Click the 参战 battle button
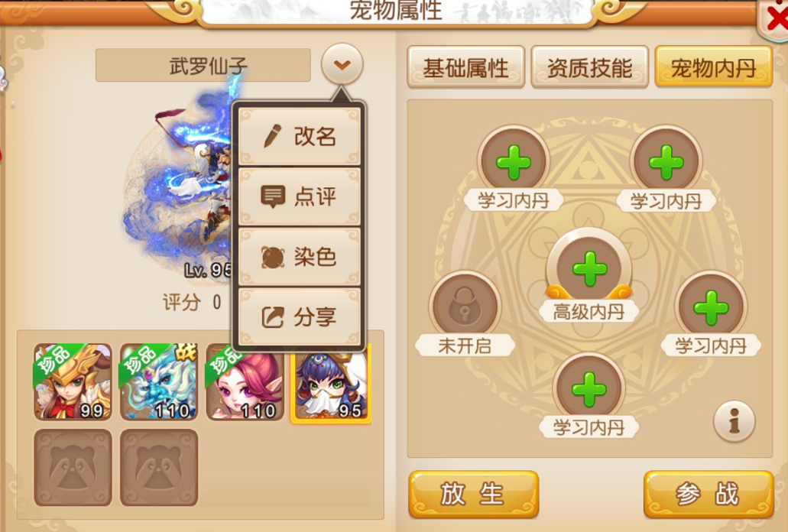Image resolution: width=788 pixels, height=532 pixels. (x=708, y=495)
